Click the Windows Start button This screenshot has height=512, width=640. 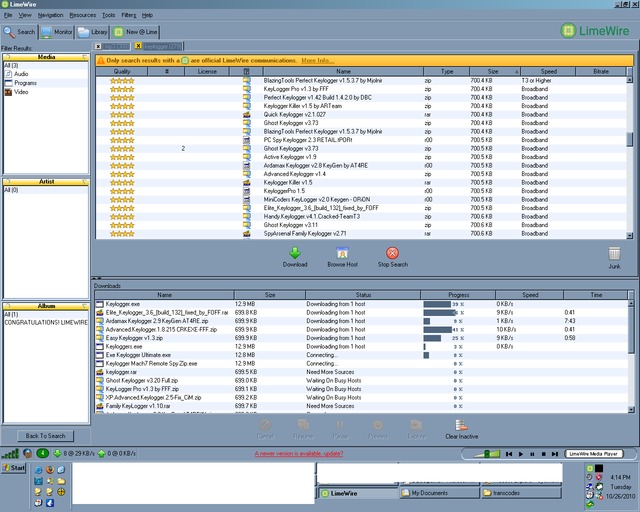click(x=14, y=468)
